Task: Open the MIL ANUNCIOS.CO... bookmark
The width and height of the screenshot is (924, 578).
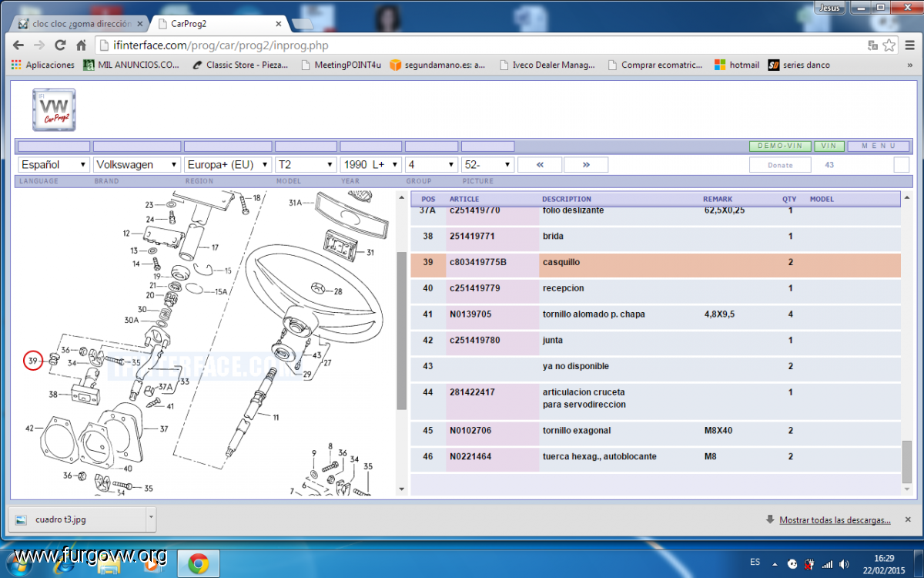Action: coord(132,65)
